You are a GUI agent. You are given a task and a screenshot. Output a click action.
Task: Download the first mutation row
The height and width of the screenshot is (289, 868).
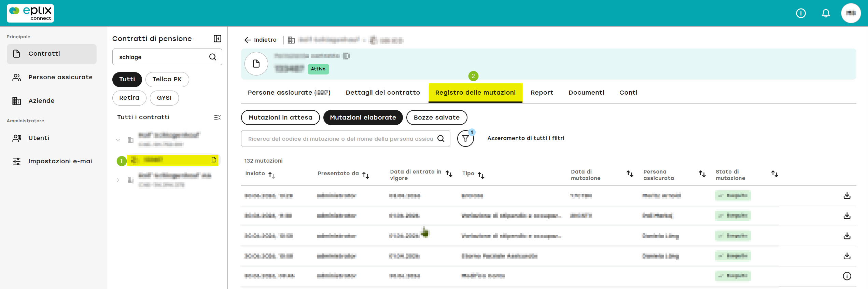point(847,196)
